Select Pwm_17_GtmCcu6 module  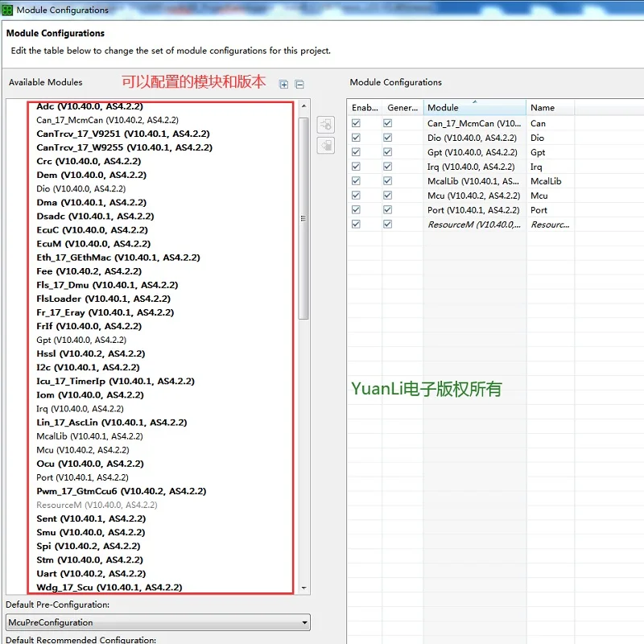click(x=122, y=491)
